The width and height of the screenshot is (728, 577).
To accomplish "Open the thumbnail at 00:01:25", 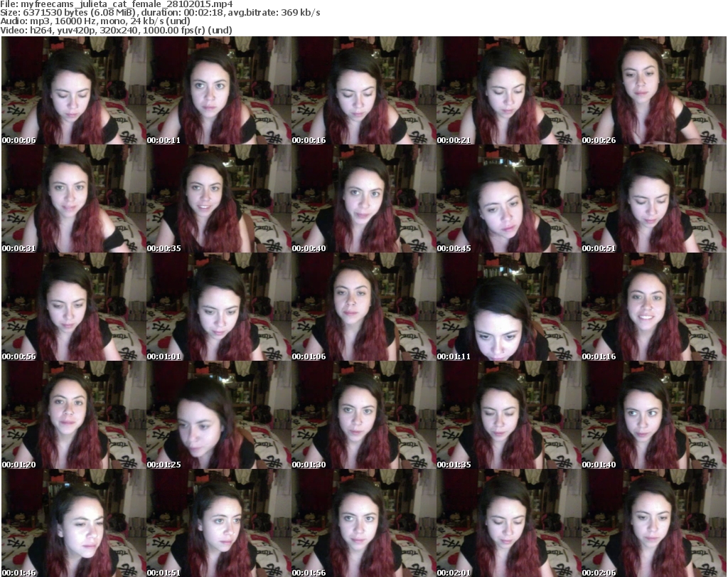I will [219, 415].
